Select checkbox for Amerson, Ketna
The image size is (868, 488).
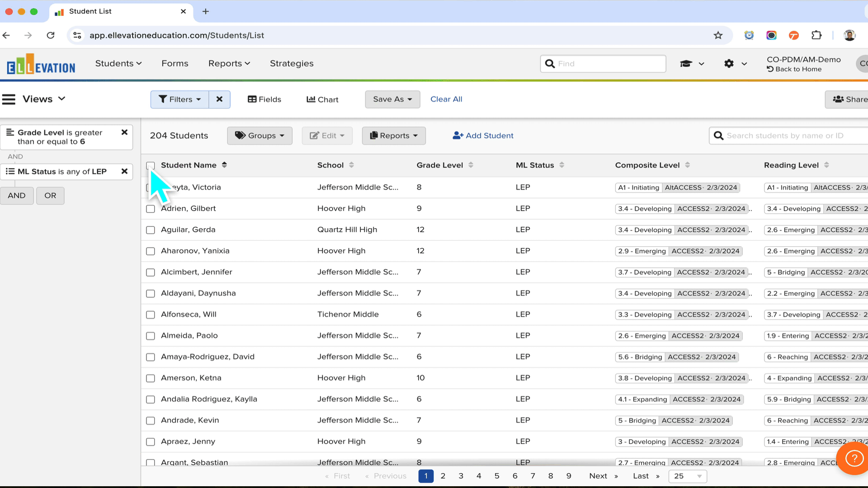(151, 378)
